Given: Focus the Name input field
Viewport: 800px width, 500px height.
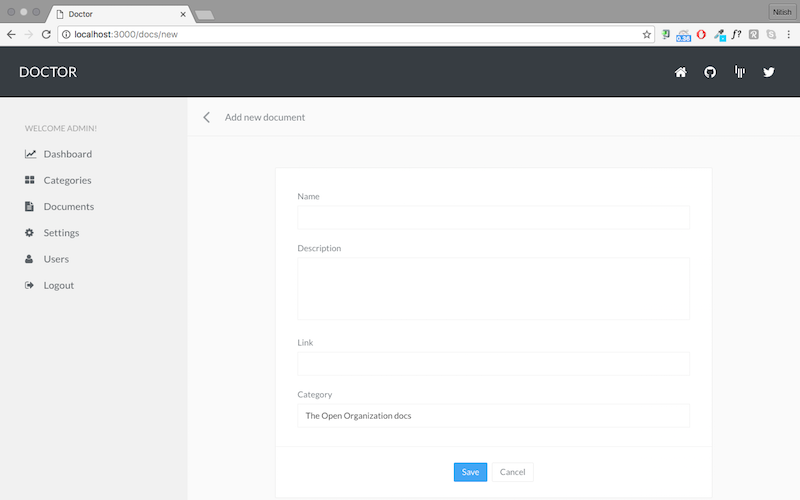Looking at the screenshot, I should (x=493, y=217).
